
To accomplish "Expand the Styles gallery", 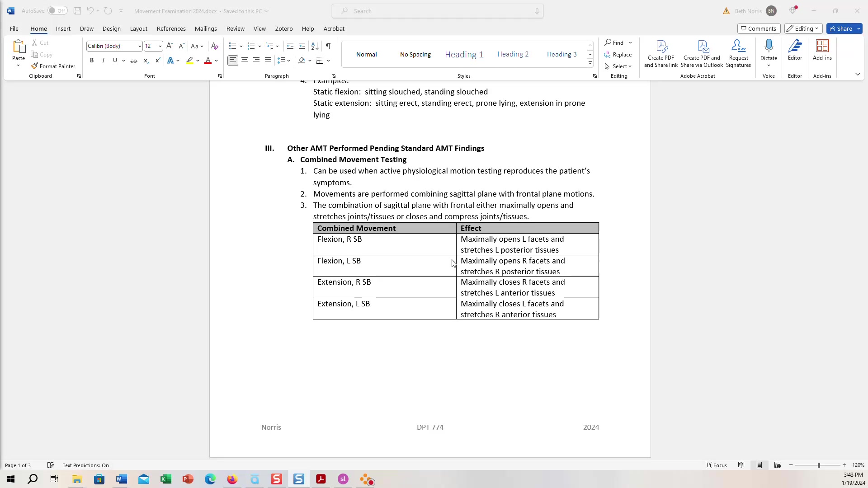I will (590, 63).
